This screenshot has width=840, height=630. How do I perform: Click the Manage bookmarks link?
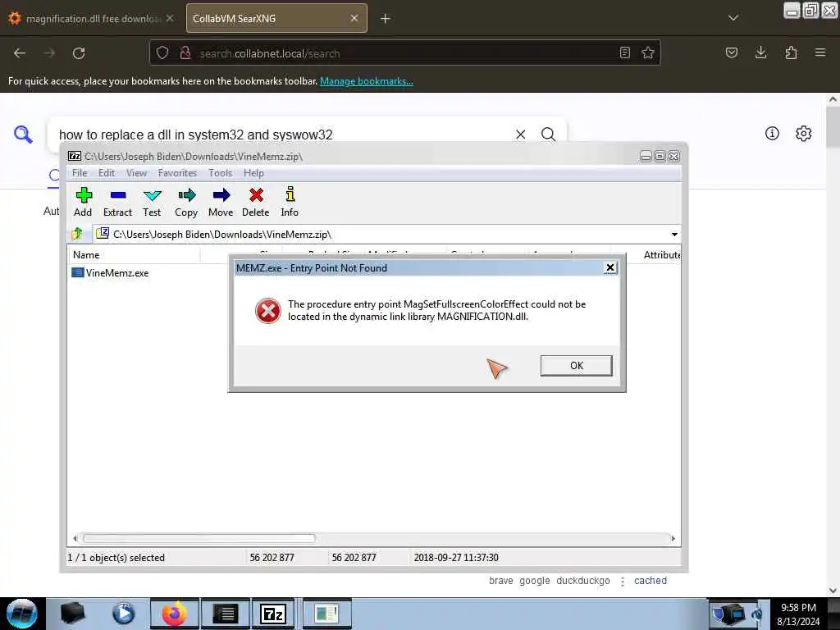367,81
